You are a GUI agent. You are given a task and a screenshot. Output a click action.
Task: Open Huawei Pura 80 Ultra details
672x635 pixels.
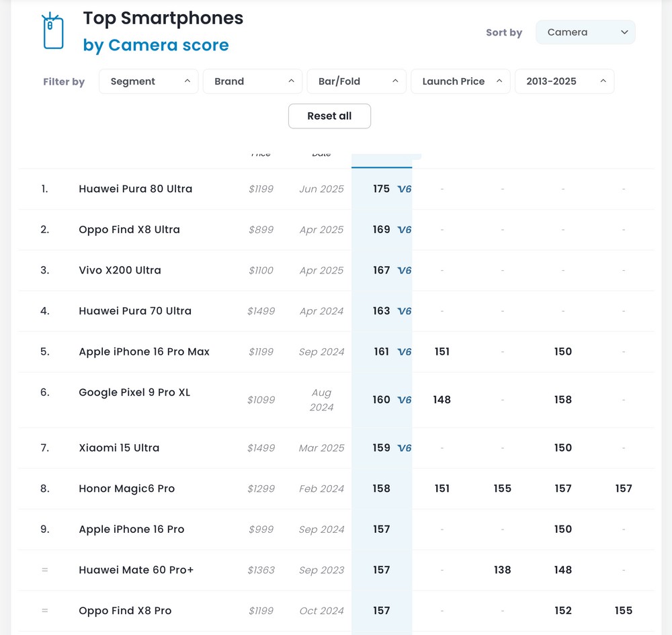[x=136, y=189]
